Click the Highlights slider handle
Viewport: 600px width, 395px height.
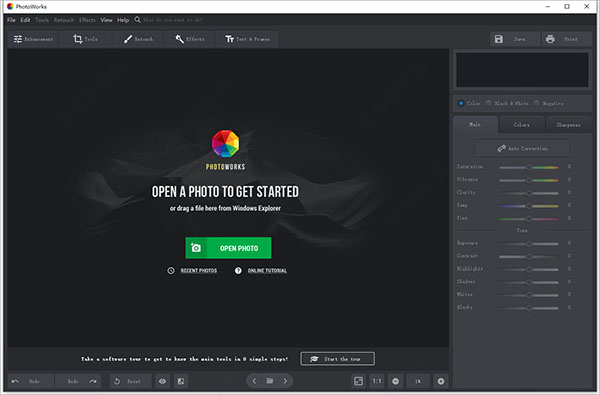tap(529, 269)
